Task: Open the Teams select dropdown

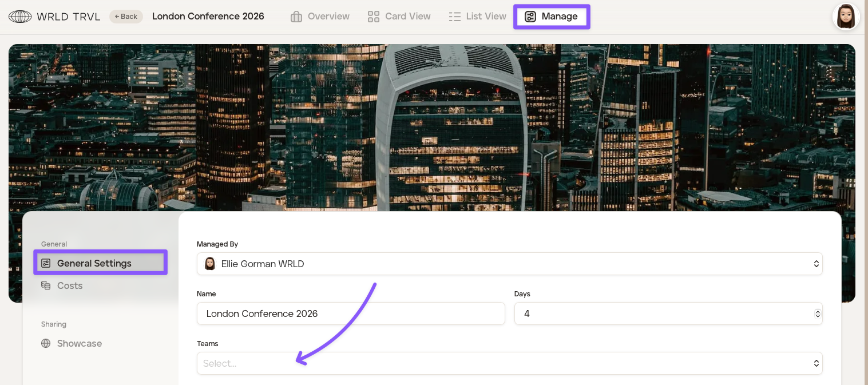Action: 504,363
